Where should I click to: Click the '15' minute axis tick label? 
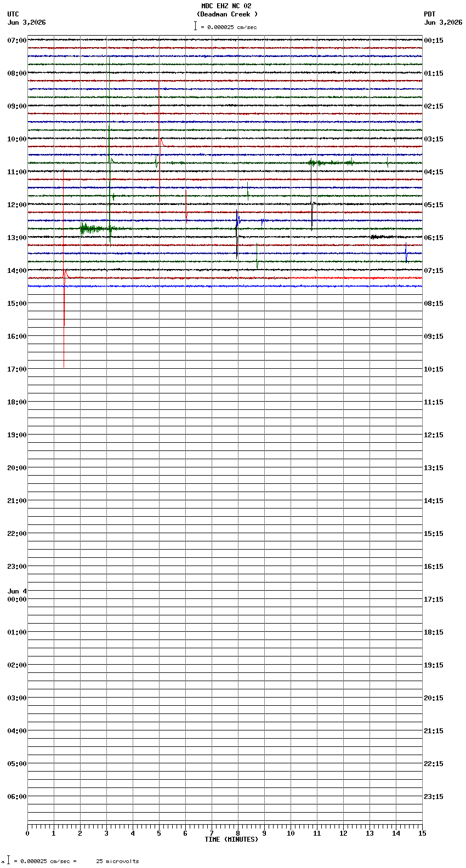[422, 833]
